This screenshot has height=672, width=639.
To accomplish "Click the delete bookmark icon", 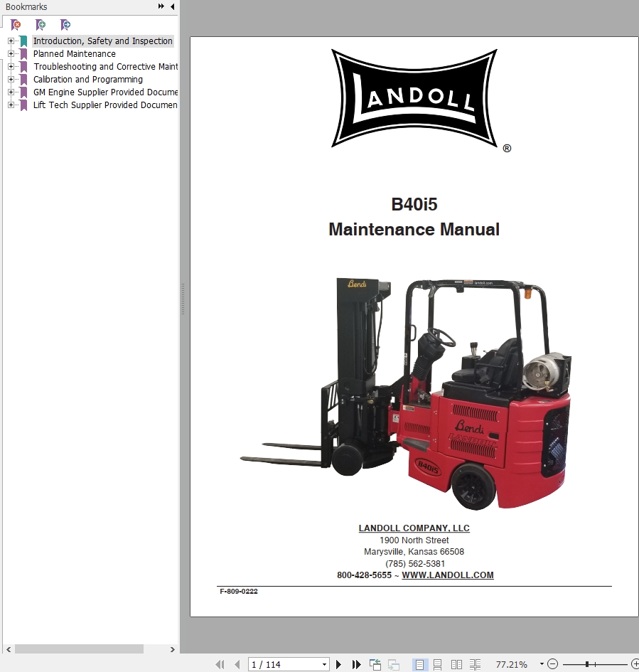I will click(16, 25).
